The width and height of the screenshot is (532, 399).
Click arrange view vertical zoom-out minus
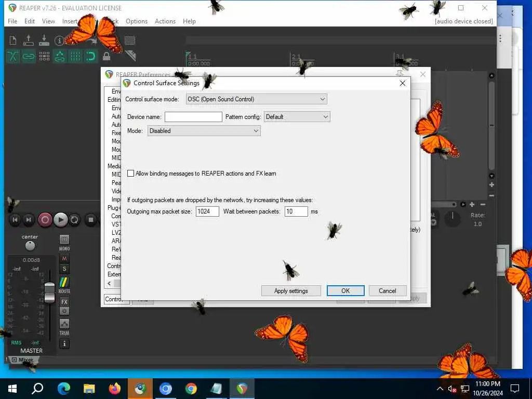(491, 196)
